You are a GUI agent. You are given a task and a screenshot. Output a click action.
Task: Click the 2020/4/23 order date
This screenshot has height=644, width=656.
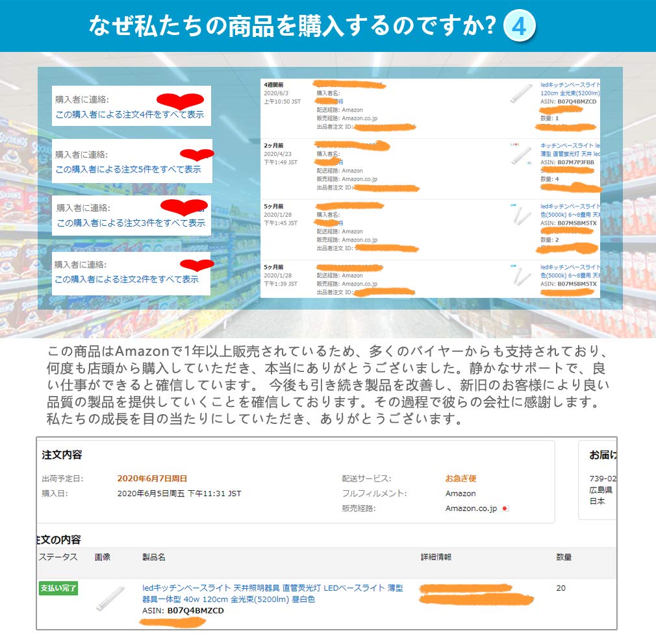click(277, 154)
